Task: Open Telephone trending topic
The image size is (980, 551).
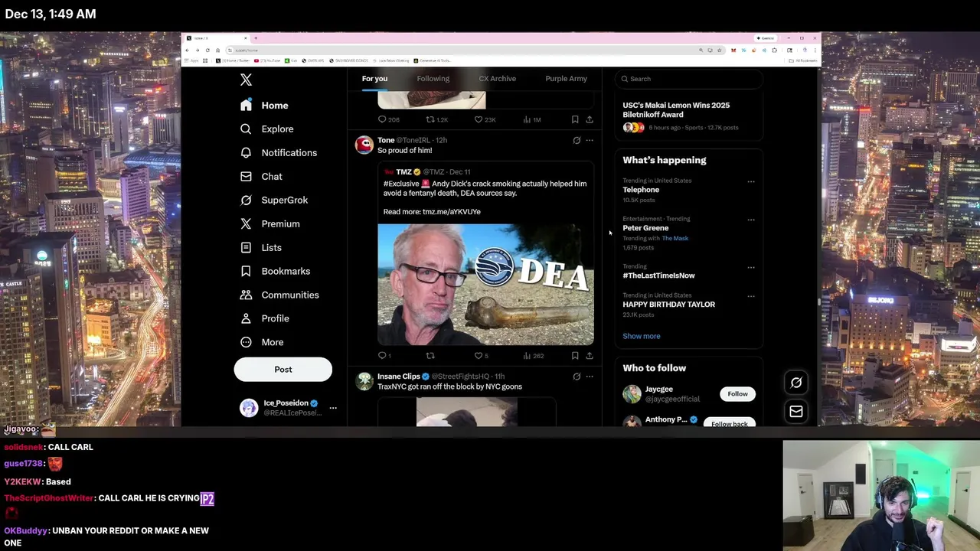Action: [x=641, y=190]
